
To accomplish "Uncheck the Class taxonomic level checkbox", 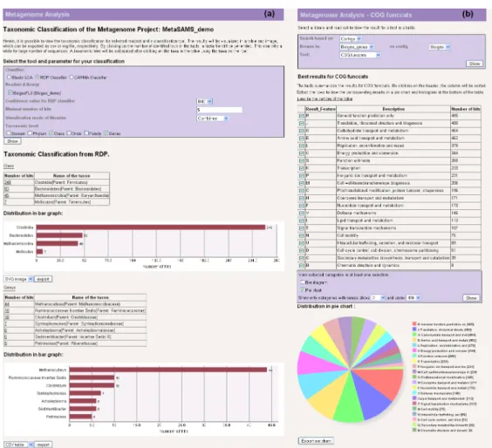I will tap(51, 133).
